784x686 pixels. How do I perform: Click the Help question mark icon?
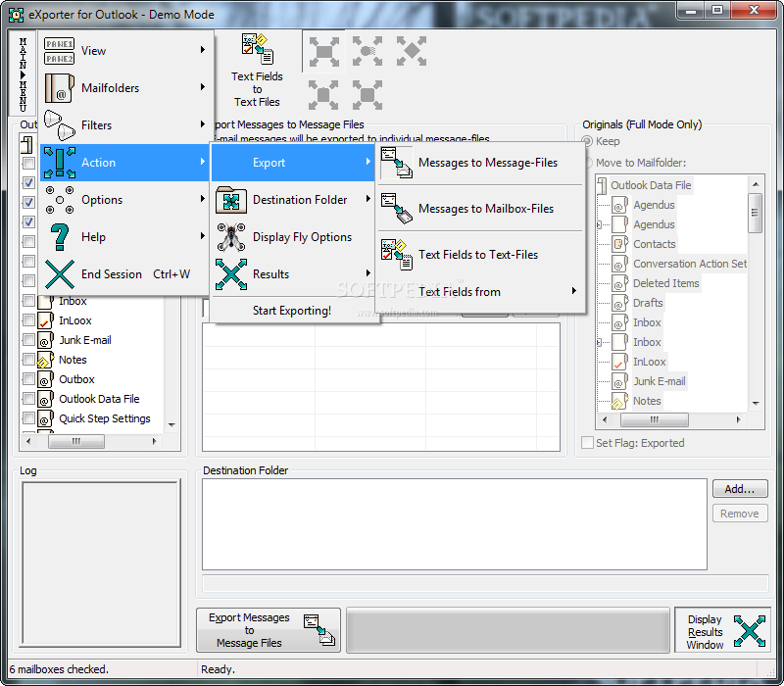[59, 237]
